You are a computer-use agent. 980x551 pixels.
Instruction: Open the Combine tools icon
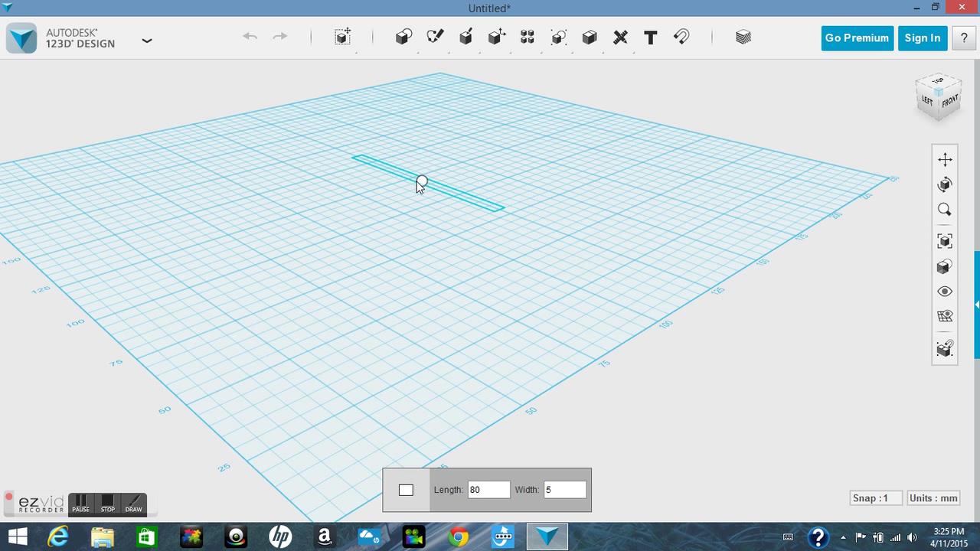[x=590, y=37]
